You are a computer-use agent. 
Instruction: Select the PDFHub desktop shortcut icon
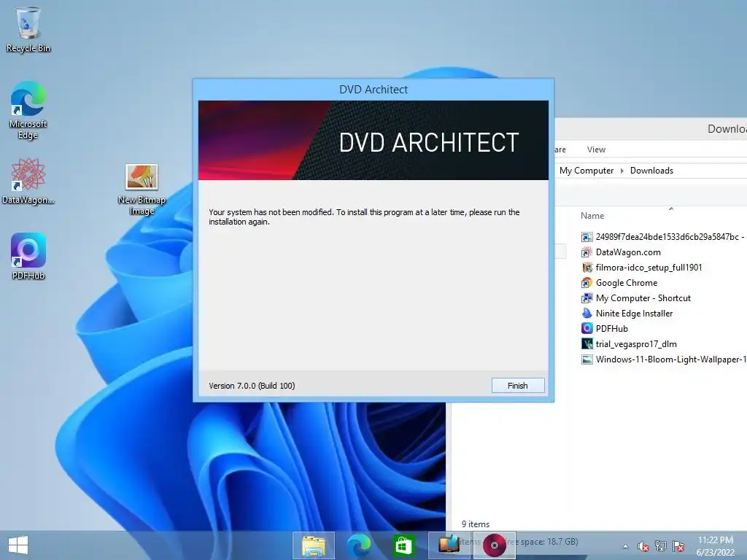[28, 256]
